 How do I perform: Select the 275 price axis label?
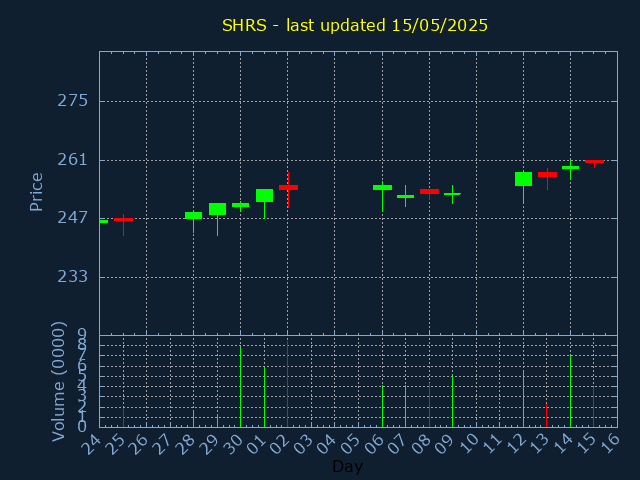tap(73, 100)
